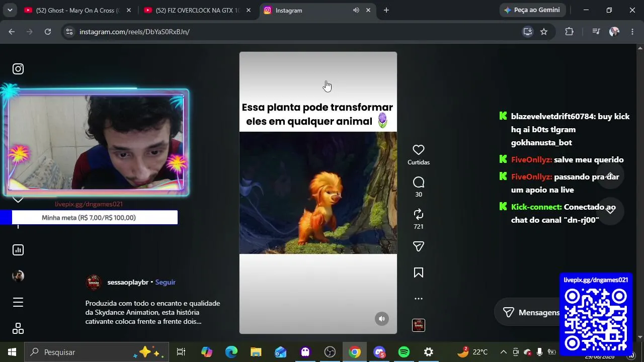Launch Microsoft Copilot from the taskbar
The height and width of the screenshot is (362, 644).
pyautogui.click(x=207, y=352)
